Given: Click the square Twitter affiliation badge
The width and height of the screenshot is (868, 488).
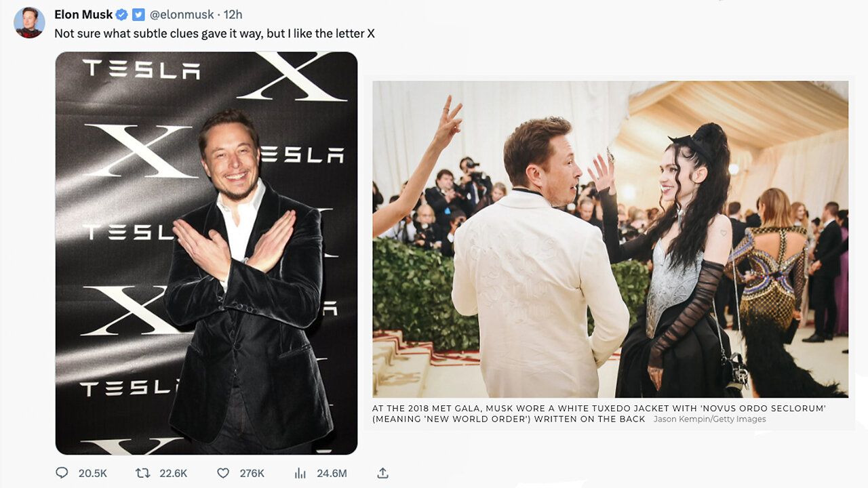Looking at the screenshot, I should click(x=138, y=14).
